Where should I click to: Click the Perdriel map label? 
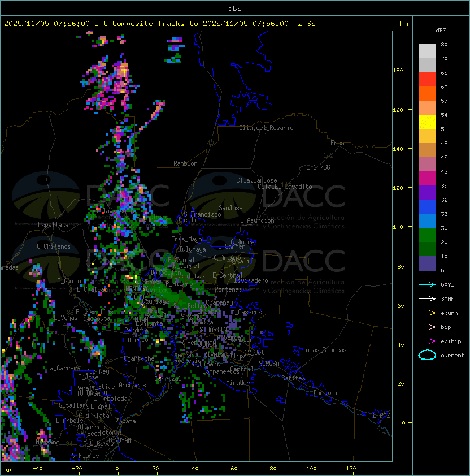137,330
